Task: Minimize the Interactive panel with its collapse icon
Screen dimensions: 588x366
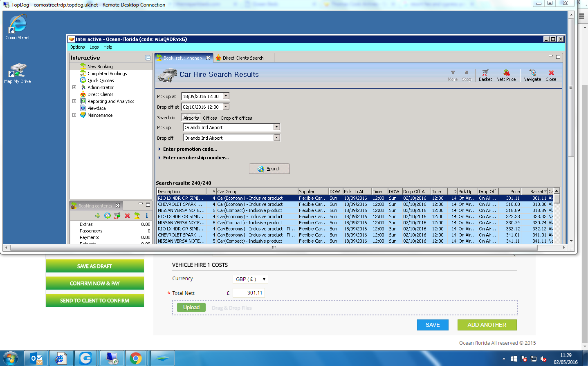Action: 148,58
